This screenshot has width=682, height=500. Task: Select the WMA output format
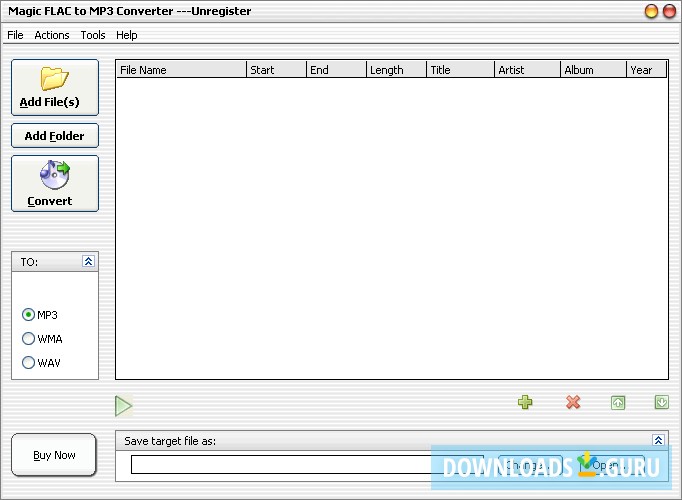(x=42, y=338)
